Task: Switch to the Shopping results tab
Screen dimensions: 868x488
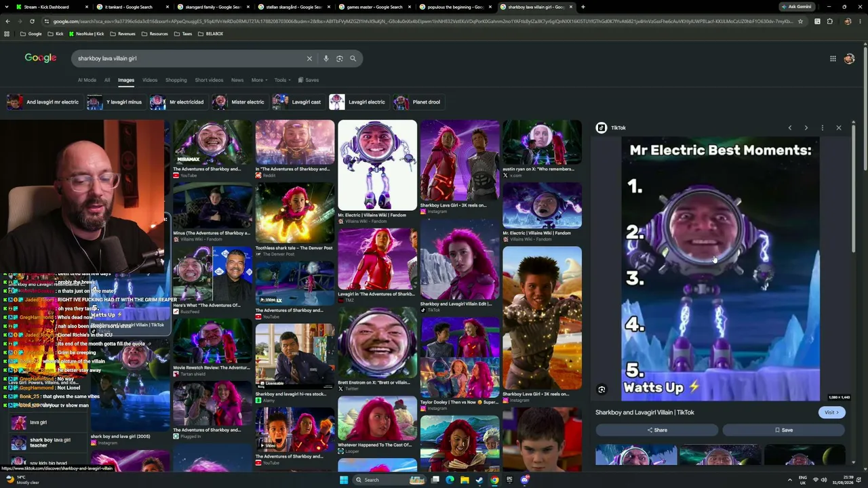Action: (x=176, y=80)
